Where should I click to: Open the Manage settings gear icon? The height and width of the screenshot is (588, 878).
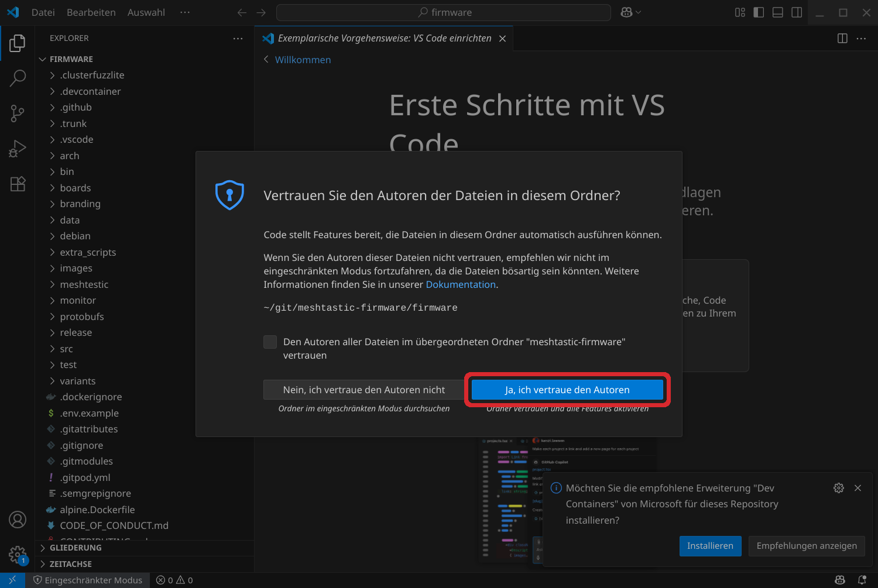click(x=18, y=555)
